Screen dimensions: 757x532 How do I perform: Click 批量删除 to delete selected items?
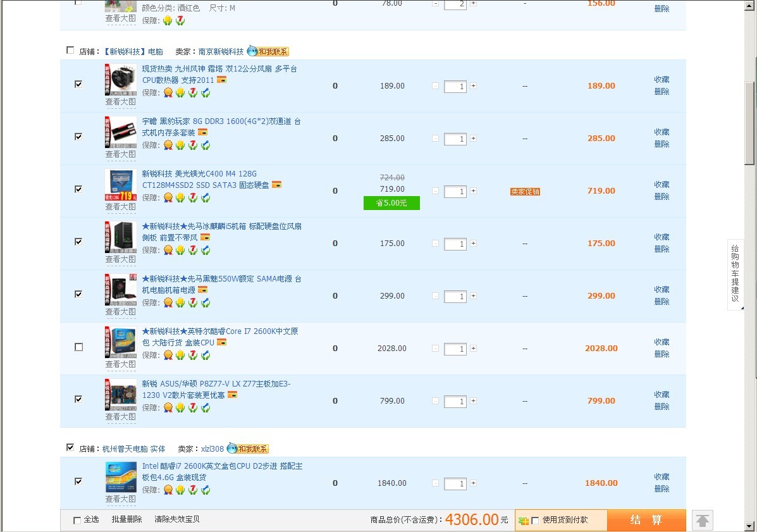pyautogui.click(x=126, y=519)
